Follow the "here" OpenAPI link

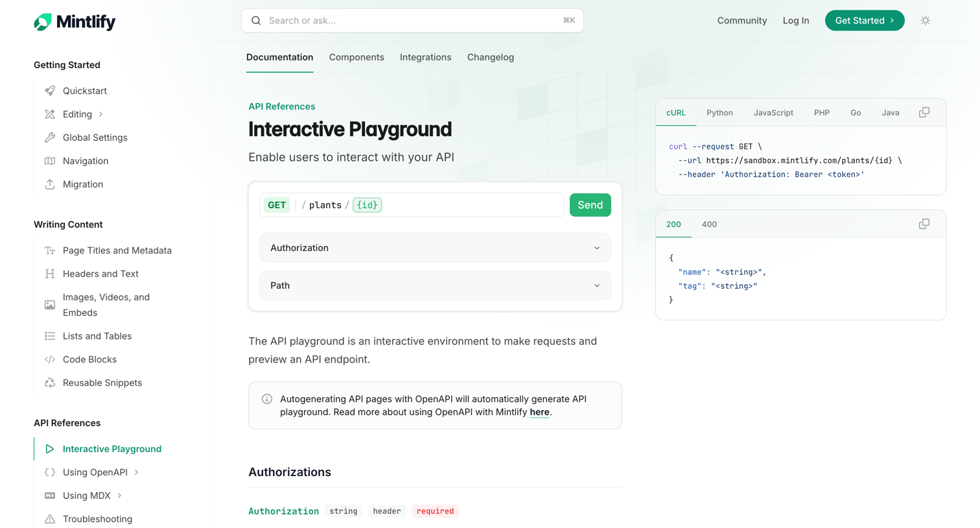coord(539,412)
